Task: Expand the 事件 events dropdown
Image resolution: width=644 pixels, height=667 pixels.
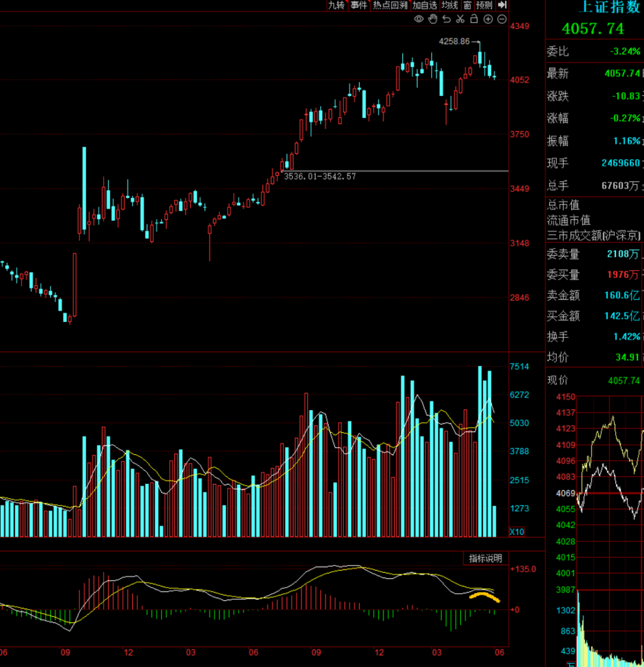Action: tap(359, 5)
